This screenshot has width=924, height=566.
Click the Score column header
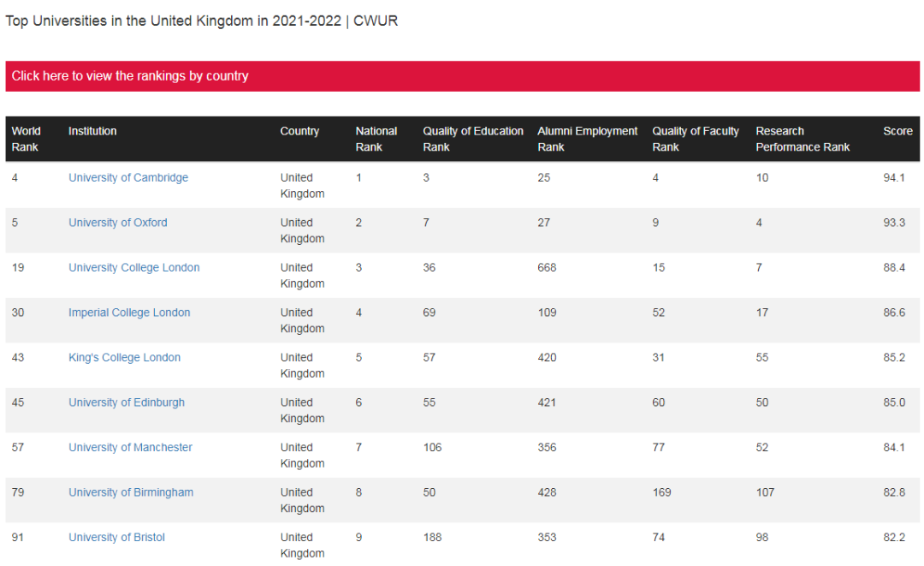[x=897, y=131]
